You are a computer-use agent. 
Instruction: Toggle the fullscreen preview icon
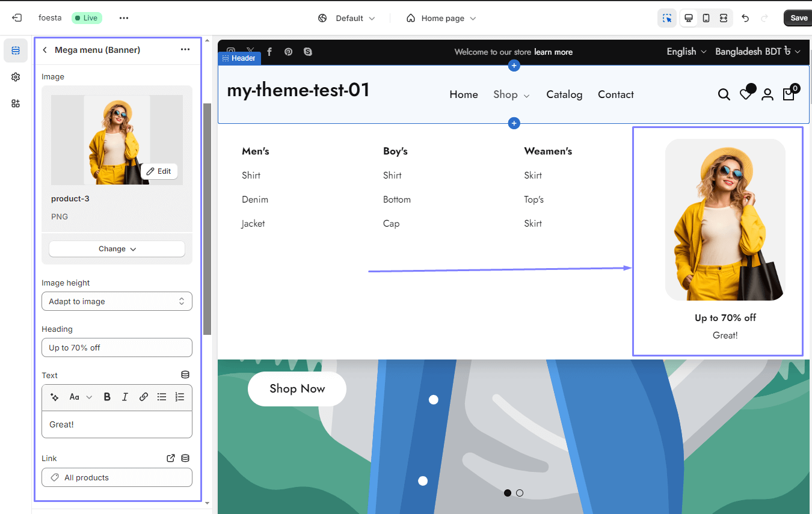pos(724,18)
